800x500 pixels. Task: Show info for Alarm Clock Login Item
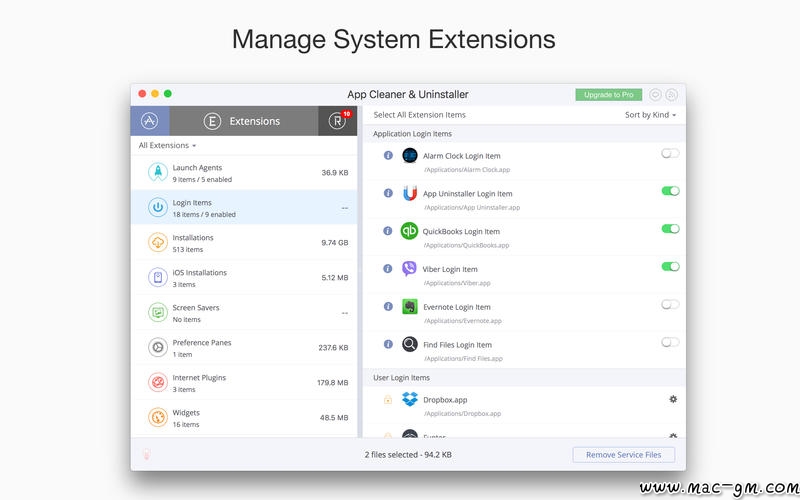coord(388,155)
